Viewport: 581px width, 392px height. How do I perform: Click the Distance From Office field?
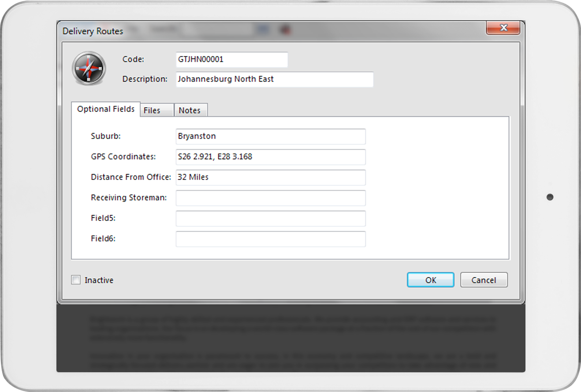click(270, 177)
